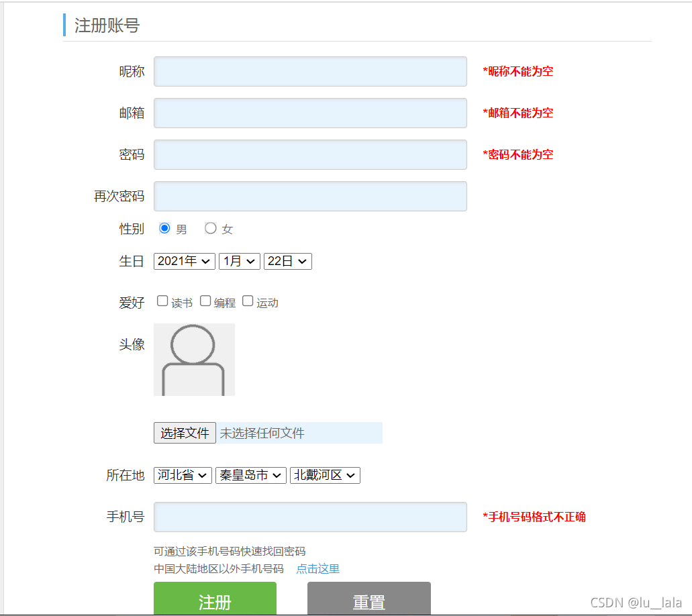Expand the 河北省 province dropdown
692x616 pixels.
183,475
